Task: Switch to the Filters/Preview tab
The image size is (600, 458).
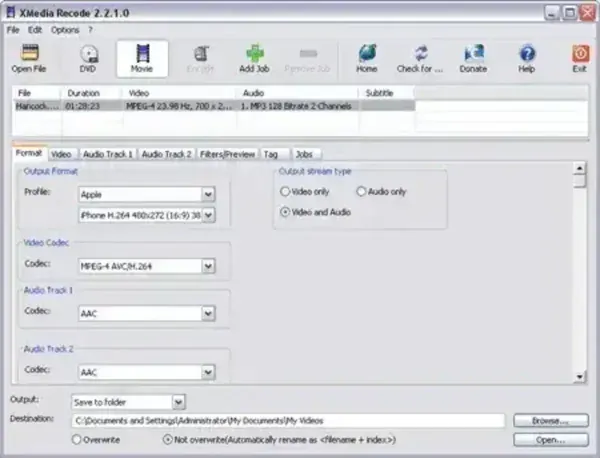Action: point(226,154)
